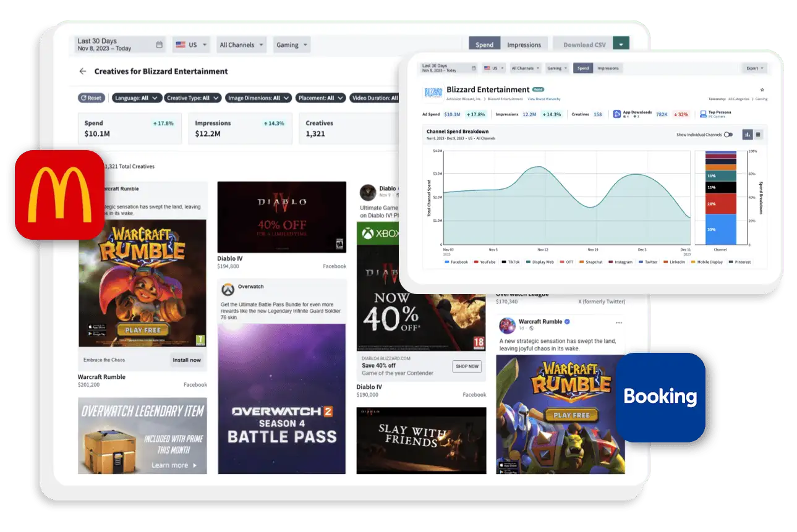Open the Language: All filter
The width and height of the screenshot is (797, 532).
pos(137,98)
